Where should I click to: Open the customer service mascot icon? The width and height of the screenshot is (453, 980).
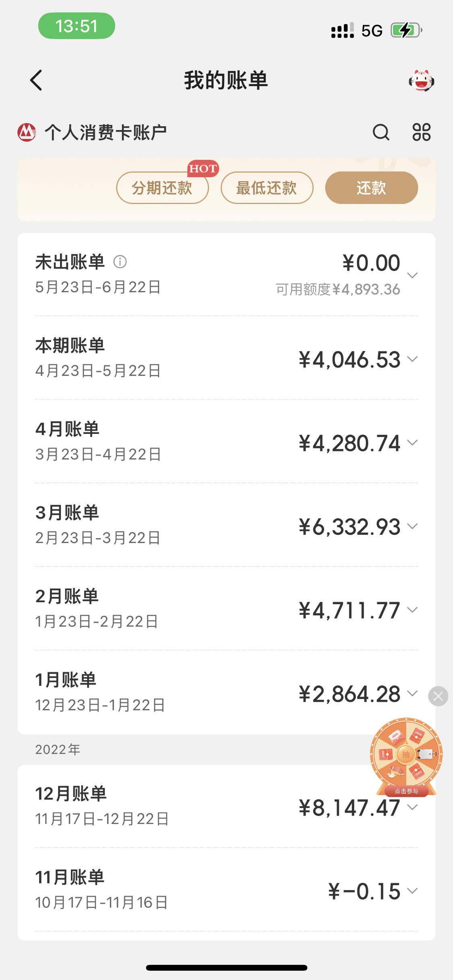coord(421,80)
